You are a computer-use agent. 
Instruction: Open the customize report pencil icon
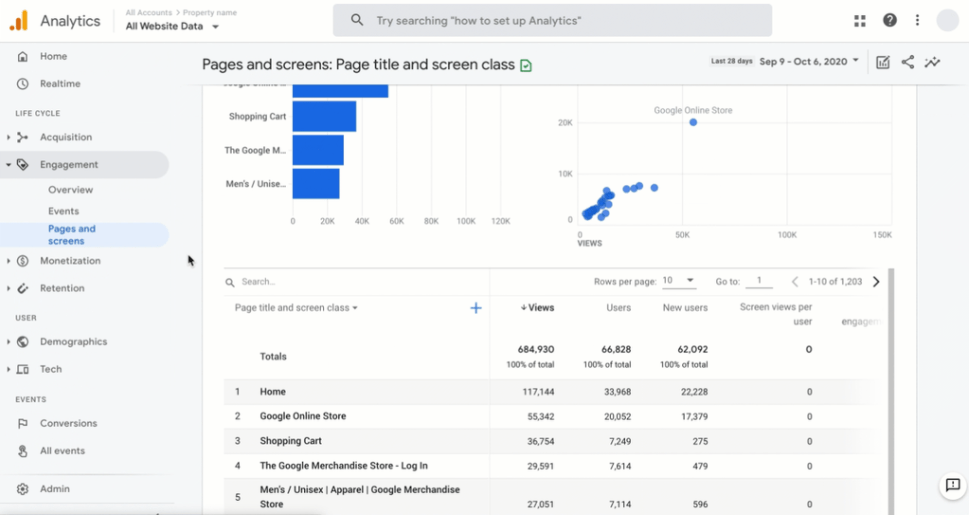[x=883, y=62]
